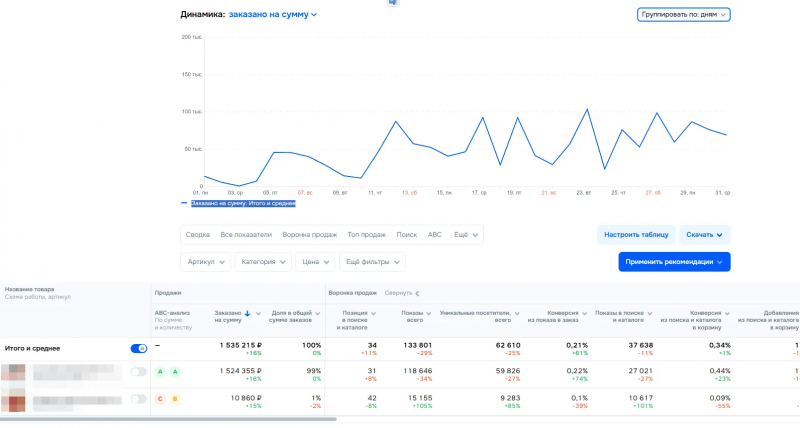
Task: Switch to Воронка продаж tab
Action: point(310,235)
